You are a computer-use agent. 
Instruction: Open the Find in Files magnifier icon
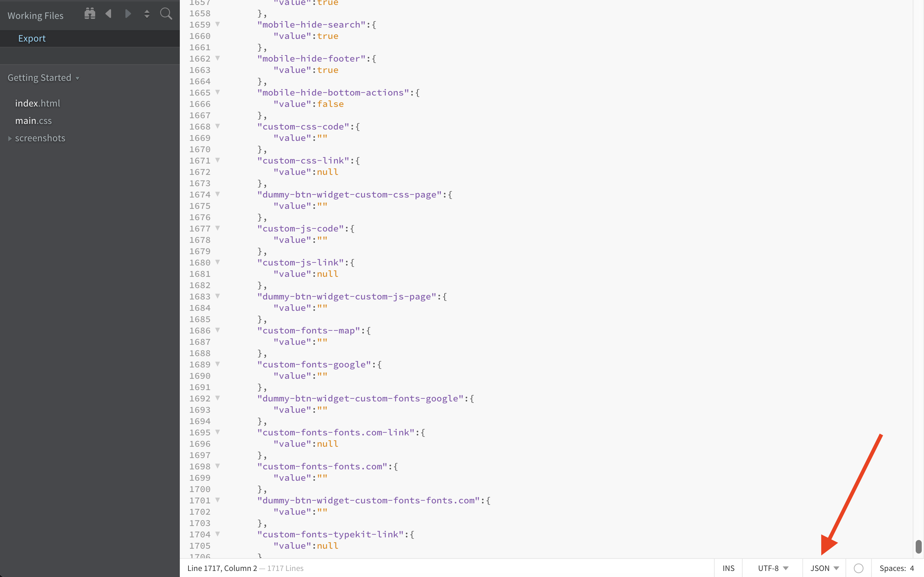[x=166, y=14]
